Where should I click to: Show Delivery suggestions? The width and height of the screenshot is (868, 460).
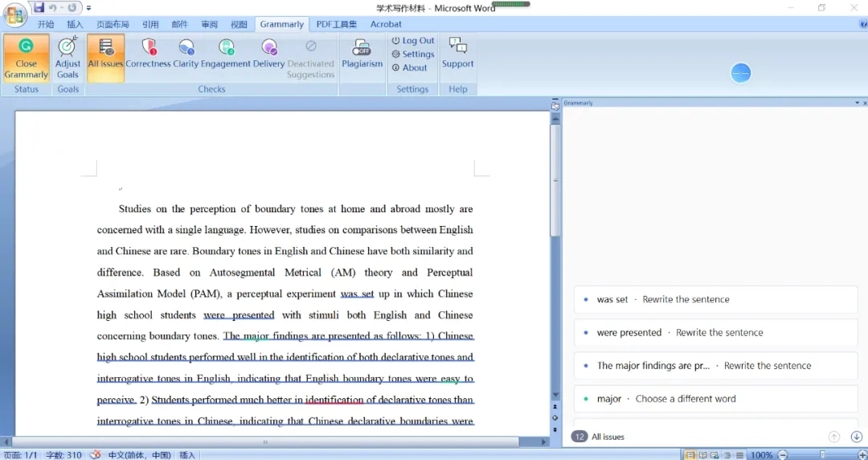(x=268, y=54)
